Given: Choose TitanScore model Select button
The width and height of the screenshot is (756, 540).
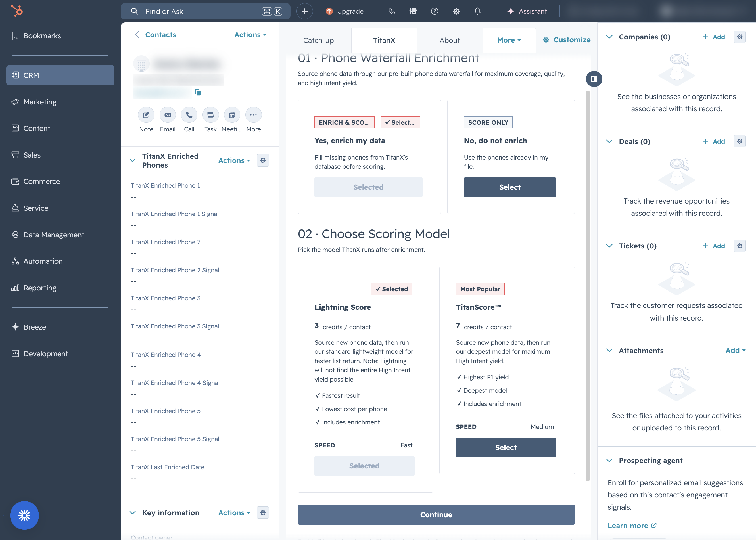Looking at the screenshot, I should tap(506, 447).
